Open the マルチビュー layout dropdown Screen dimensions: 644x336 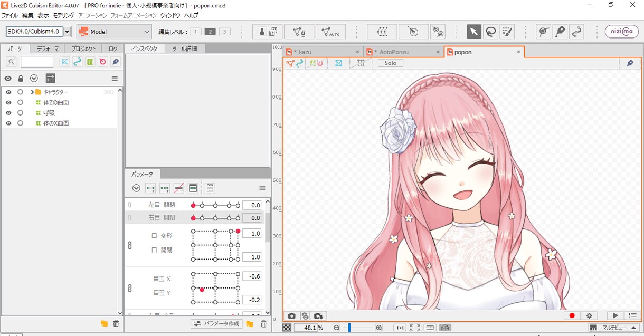pyautogui.click(x=614, y=328)
